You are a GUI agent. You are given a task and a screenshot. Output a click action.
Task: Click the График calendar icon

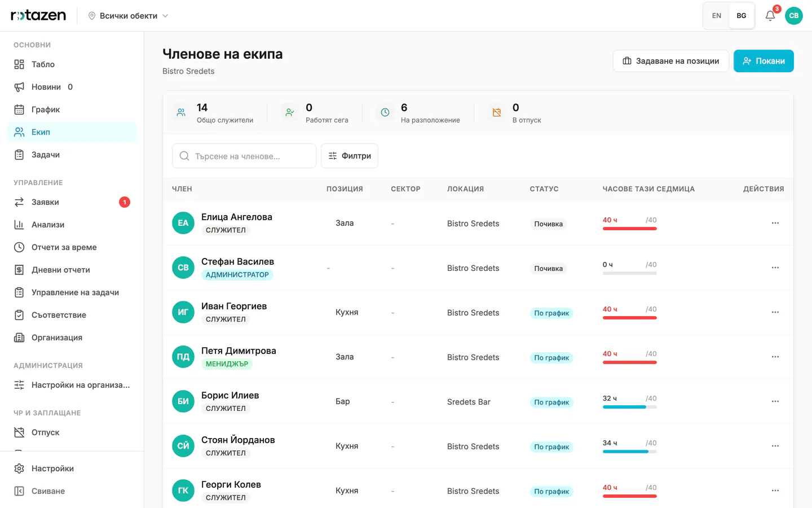(x=19, y=110)
